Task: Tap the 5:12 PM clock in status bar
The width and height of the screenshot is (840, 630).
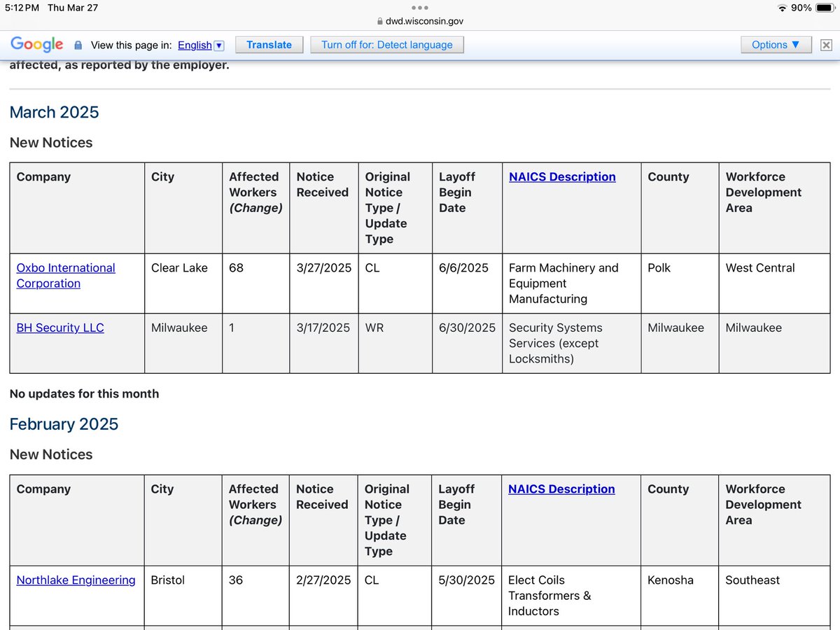Action: (21, 8)
